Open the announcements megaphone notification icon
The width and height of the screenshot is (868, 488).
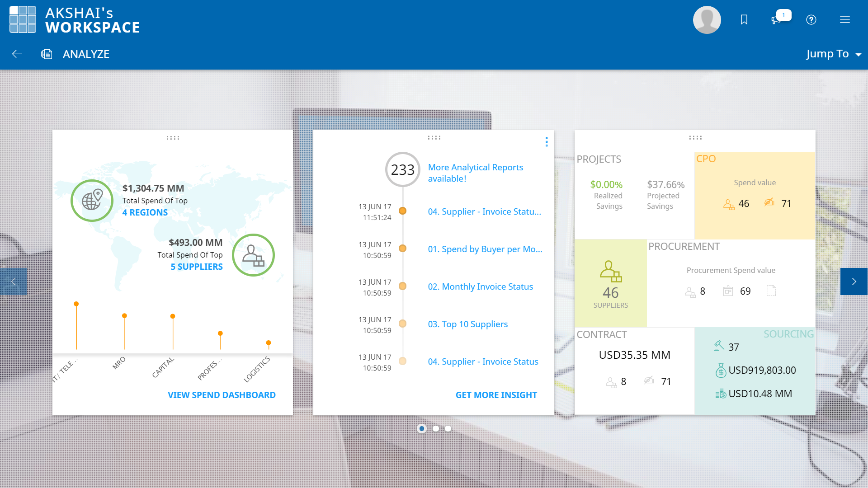point(776,20)
